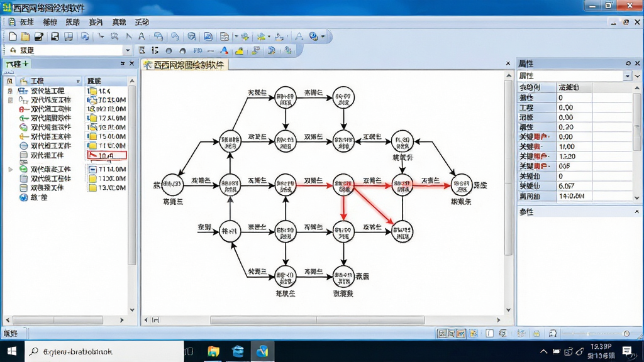Screen dimensions: 644x362
Task: Open the dropdown atop the properties panel
Action: click(x=627, y=76)
